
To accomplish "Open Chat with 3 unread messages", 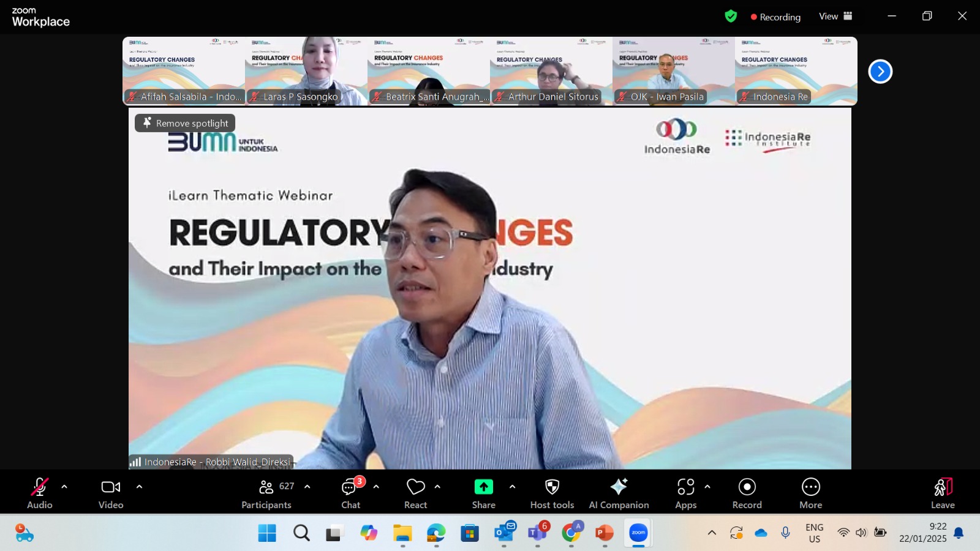I will click(x=351, y=493).
